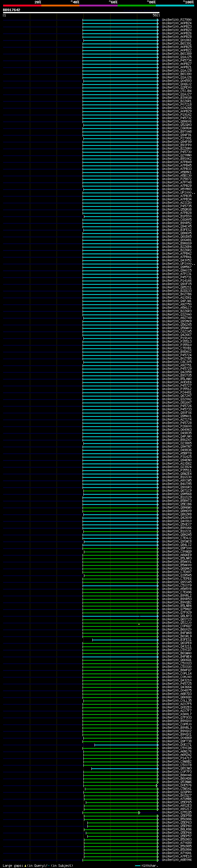Select label UniRef100_B5U986

(177, 819)
